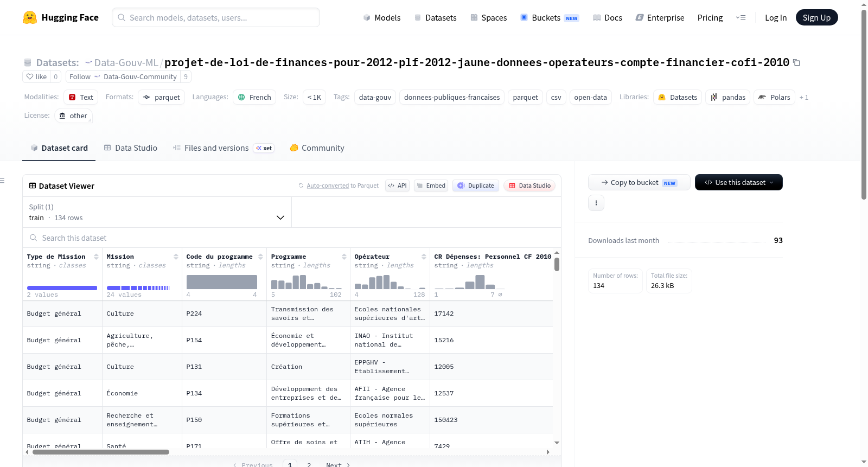
Task: Click the Embed button
Action: tap(431, 185)
